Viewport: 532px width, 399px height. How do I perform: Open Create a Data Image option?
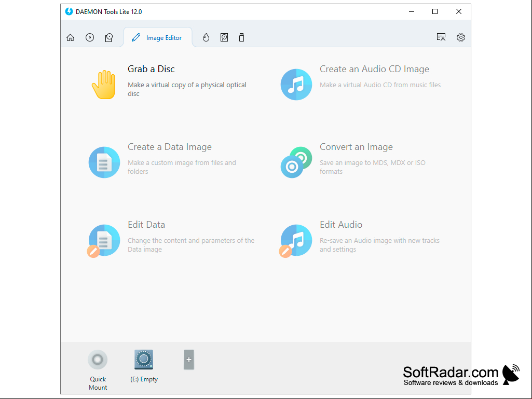[x=169, y=147]
